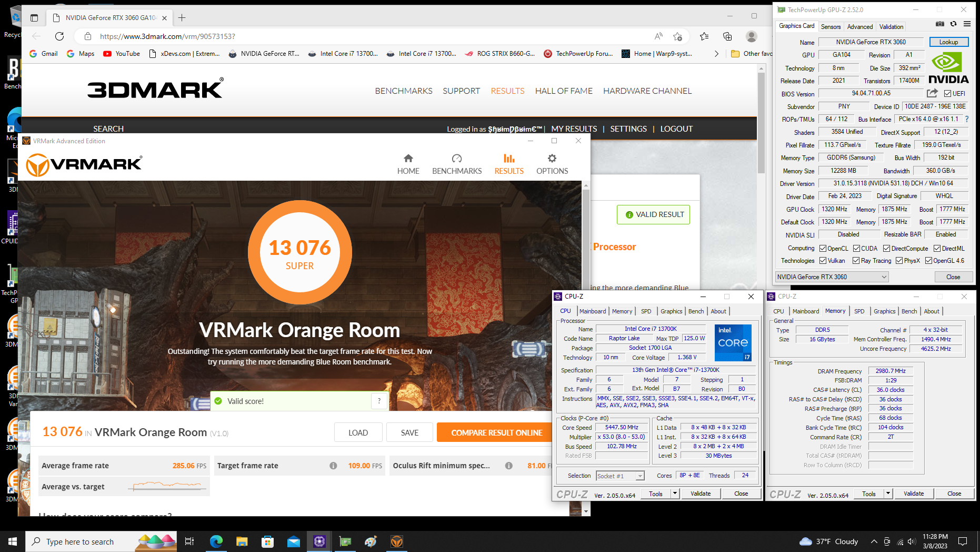
Task: Click the browser profile avatar
Action: [752, 36]
